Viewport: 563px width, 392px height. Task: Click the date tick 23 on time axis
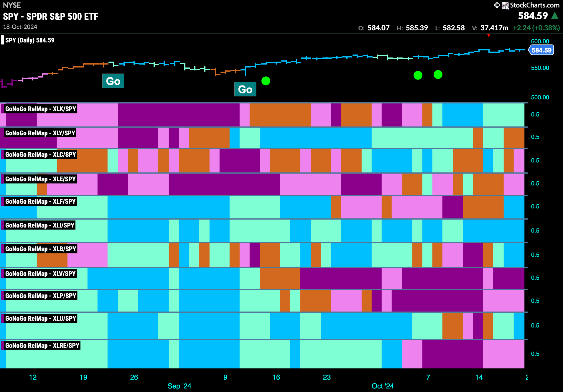point(327,377)
